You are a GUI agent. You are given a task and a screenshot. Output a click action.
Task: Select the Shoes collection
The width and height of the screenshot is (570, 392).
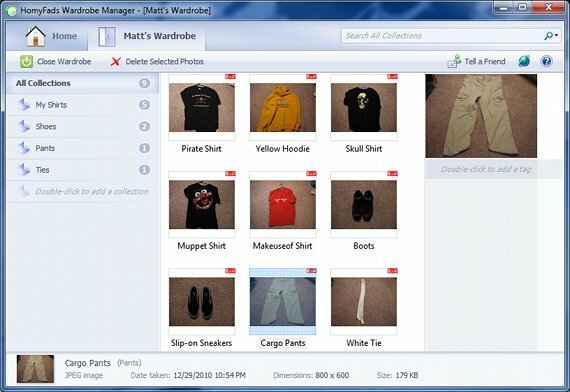pyautogui.click(x=83, y=127)
